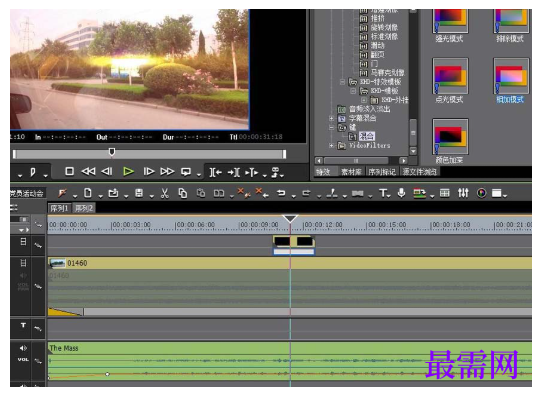This screenshot has width=537, height=396.
Task: Select the 01460 video clip on the timeline
Action: point(290,263)
